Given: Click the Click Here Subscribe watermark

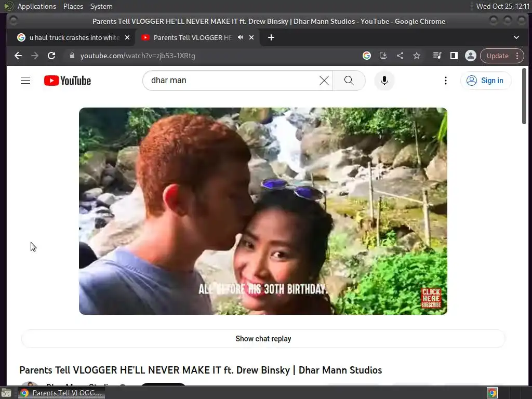Looking at the screenshot, I should (x=431, y=298).
